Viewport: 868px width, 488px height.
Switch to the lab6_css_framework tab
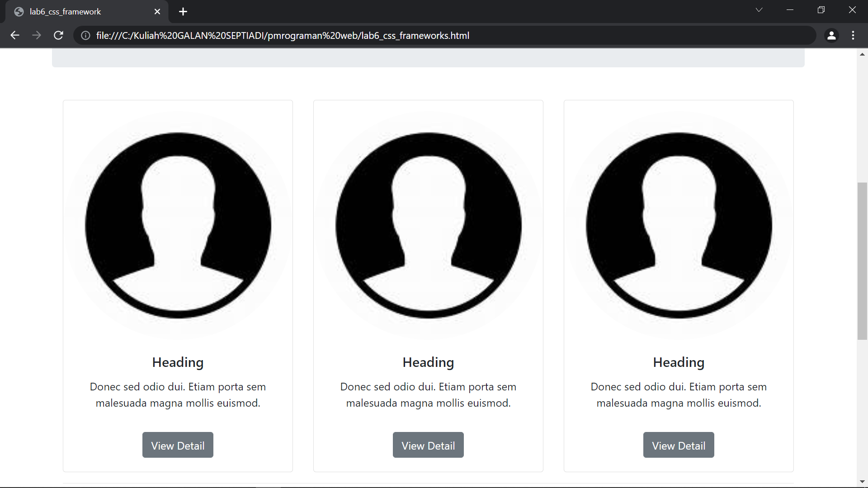81,11
